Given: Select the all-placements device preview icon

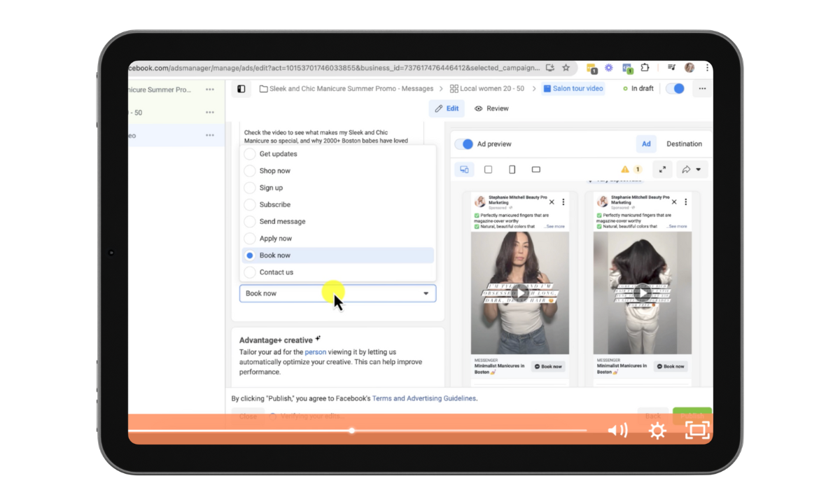Looking at the screenshot, I should 464,169.
